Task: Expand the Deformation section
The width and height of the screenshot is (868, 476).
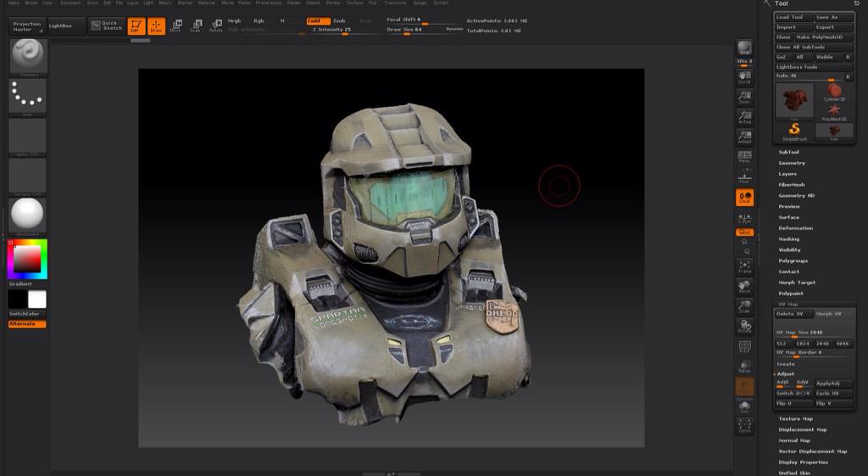Action: pos(795,228)
